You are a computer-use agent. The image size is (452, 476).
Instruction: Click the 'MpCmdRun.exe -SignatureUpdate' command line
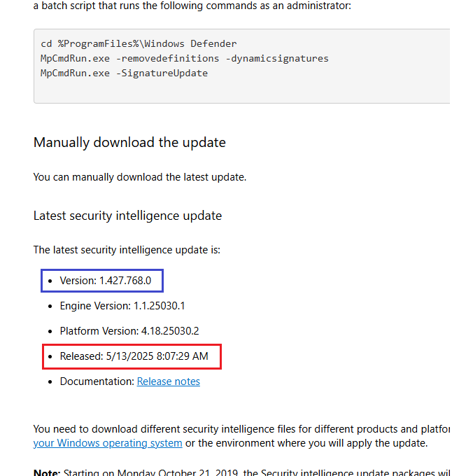click(124, 73)
